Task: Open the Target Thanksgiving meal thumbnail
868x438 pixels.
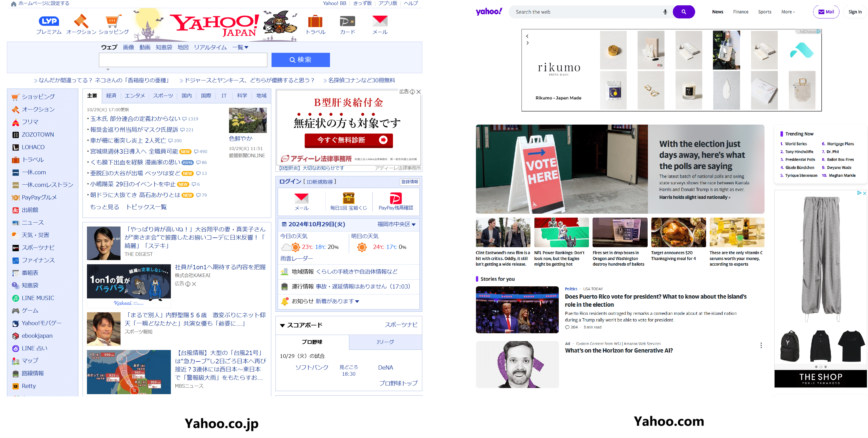Action: 678,232
